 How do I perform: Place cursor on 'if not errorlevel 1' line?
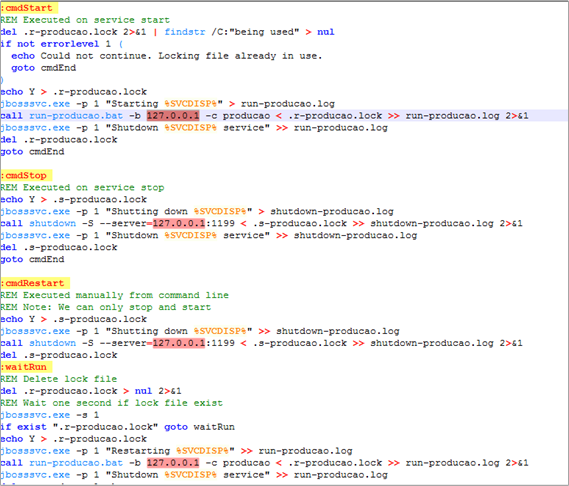[x=62, y=44]
